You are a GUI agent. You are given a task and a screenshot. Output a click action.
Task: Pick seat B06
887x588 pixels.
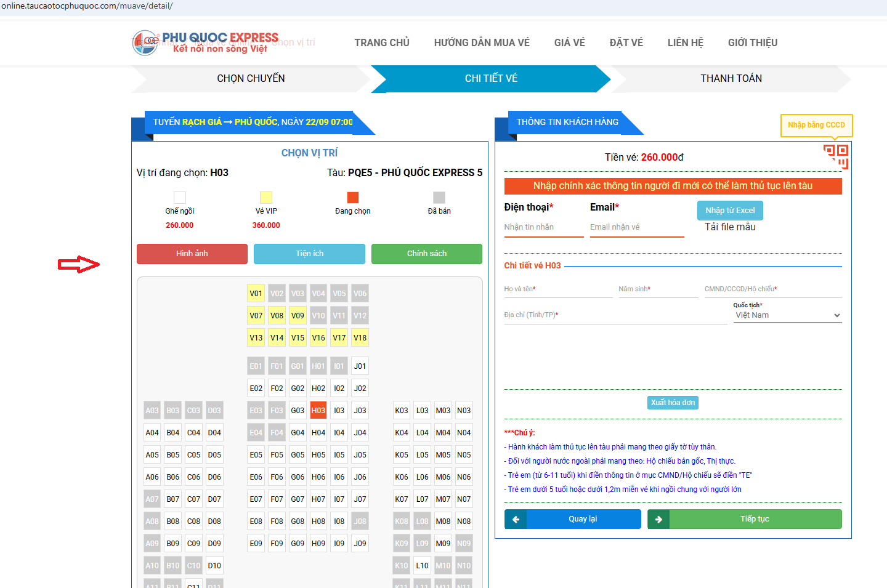[173, 477]
